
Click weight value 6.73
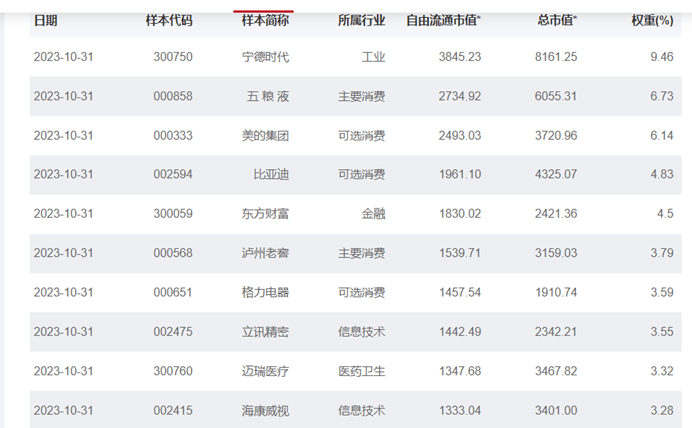click(x=662, y=96)
